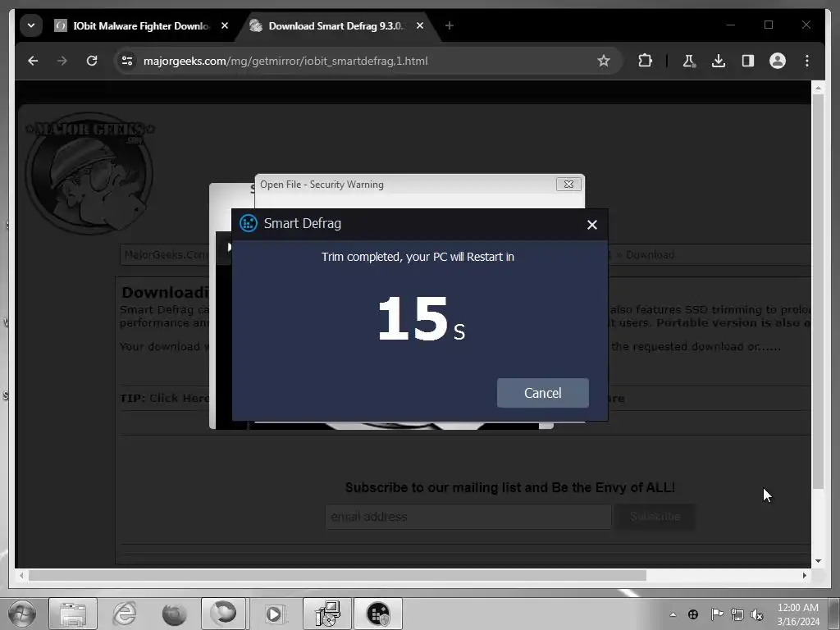This screenshot has width=840, height=630.
Task: Go forward in browser history
Action: 62,61
